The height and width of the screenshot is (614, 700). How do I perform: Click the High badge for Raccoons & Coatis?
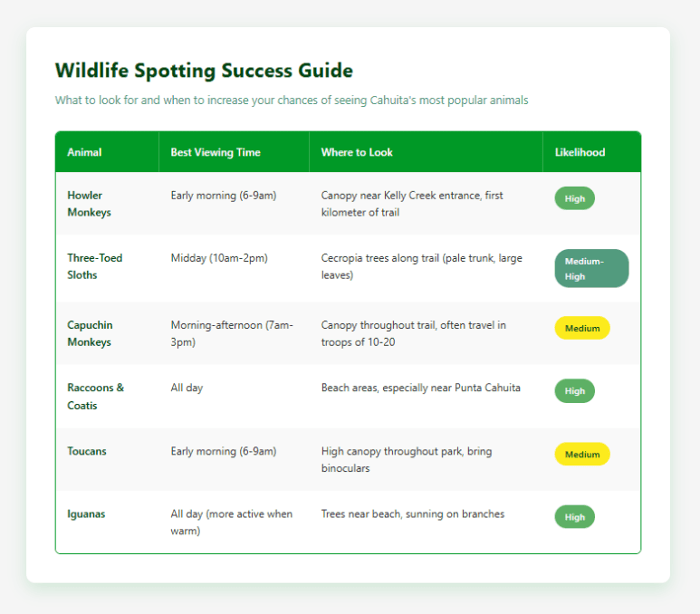(x=574, y=391)
